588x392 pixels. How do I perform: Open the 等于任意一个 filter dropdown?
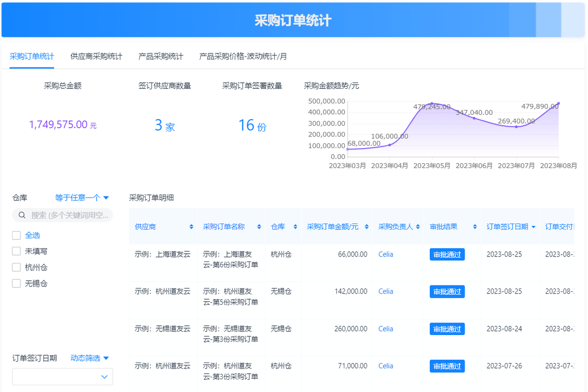pyautogui.click(x=82, y=198)
